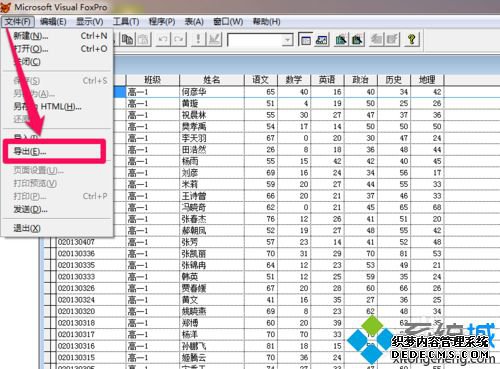Image resolution: width=500 pixels, height=369 pixels.
Task: Open the 显示(V) menu
Action: point(89,22)
